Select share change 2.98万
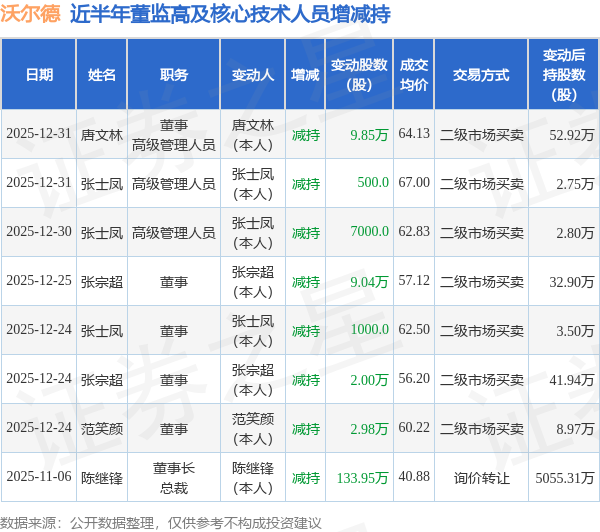The width and height of the screenshot is (600, 532). pos(369,429)
